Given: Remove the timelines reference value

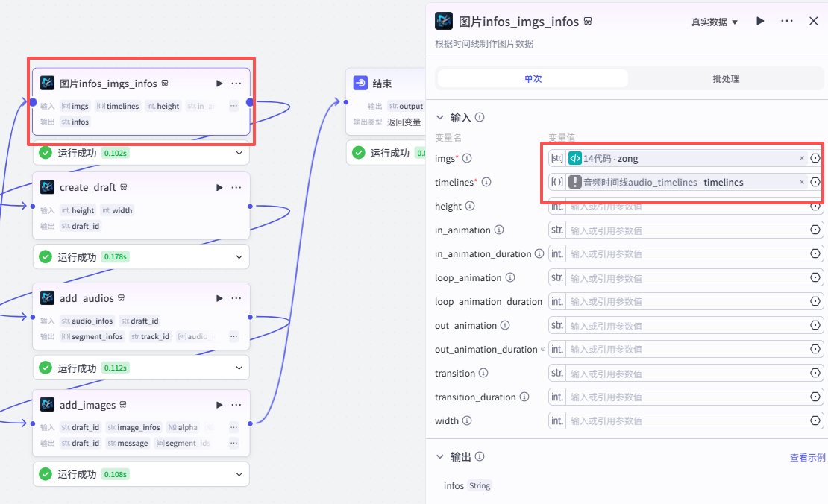Looking at the screenshot, I should pos(802,182).
